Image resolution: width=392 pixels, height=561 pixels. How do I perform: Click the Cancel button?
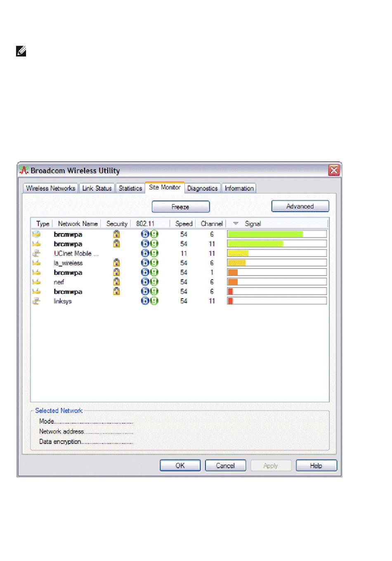click(225, 465)
